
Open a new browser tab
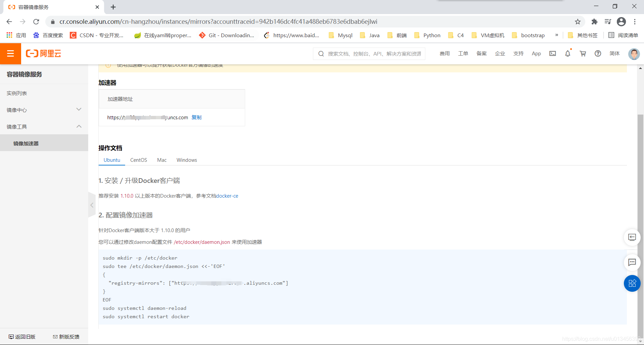(113, 7)
